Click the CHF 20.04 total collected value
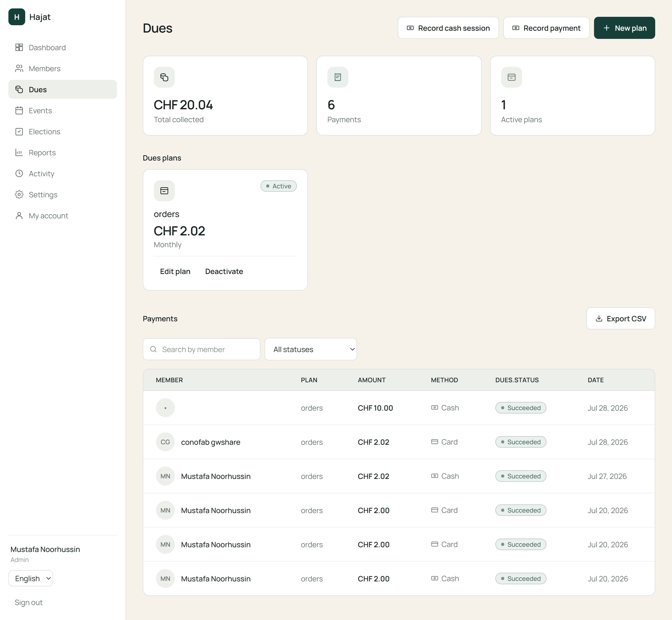672x620 pixels. click(x=183, y=105)
